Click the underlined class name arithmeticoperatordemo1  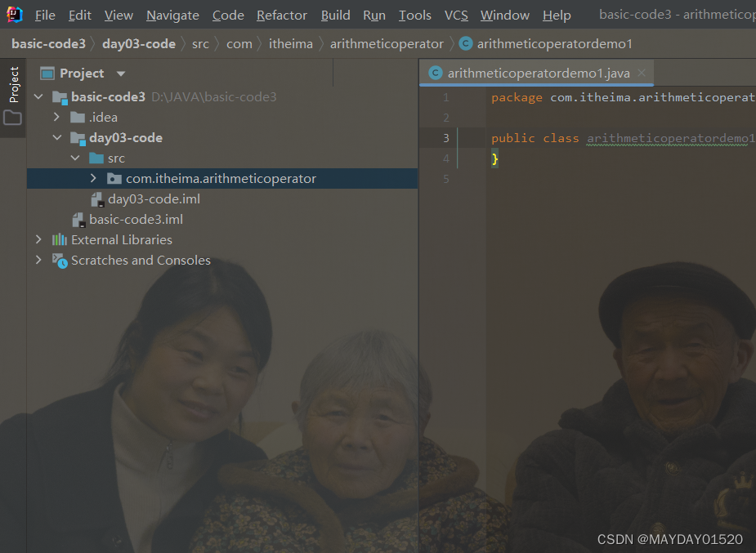(x=671, y=139)
